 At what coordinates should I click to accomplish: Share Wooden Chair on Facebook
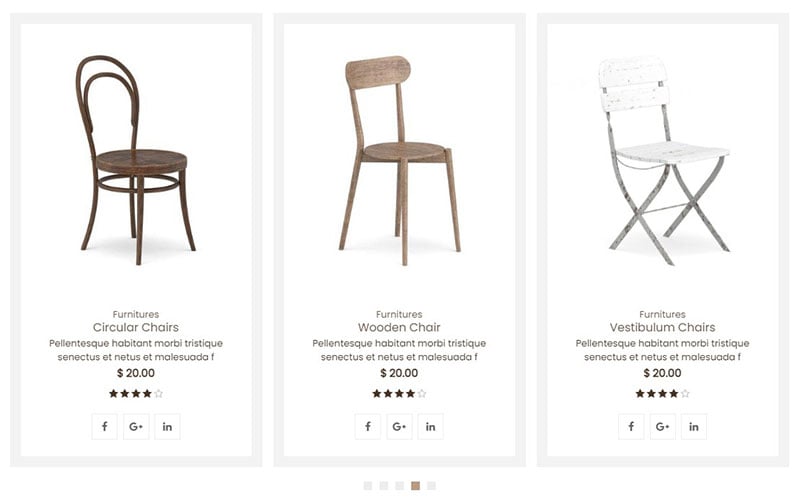(368, 427)
